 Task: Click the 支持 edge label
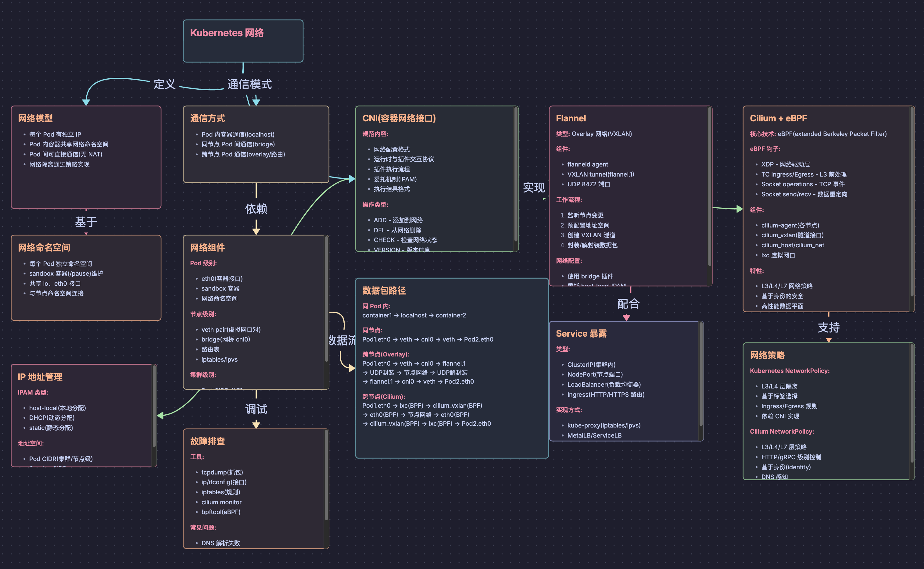click(829, 327)
